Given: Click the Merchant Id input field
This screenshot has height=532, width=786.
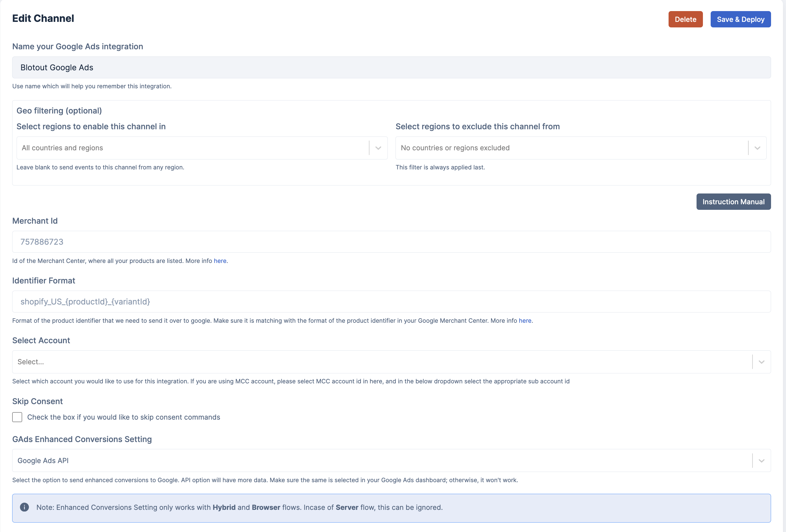Looking at the screenshot, I should click(x=391, y=242).
